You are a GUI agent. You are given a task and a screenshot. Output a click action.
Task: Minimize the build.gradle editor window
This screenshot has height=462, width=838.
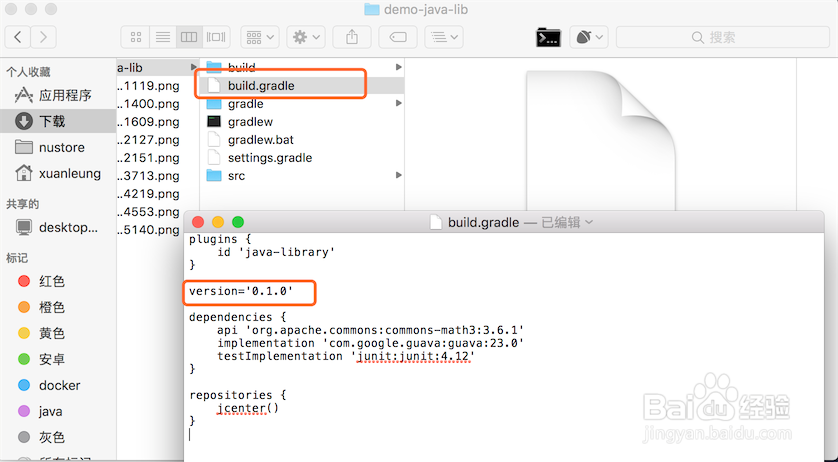(218, 222)
